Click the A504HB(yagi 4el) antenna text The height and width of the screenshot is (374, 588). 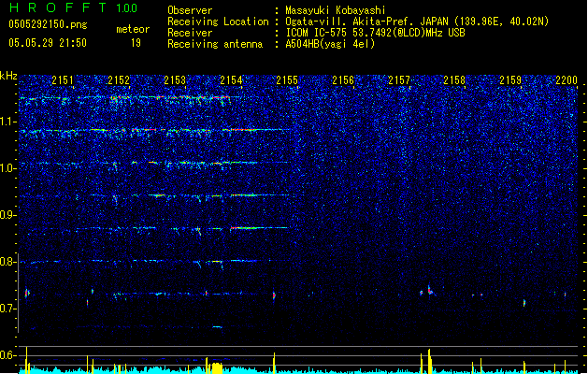coord(330,44)
